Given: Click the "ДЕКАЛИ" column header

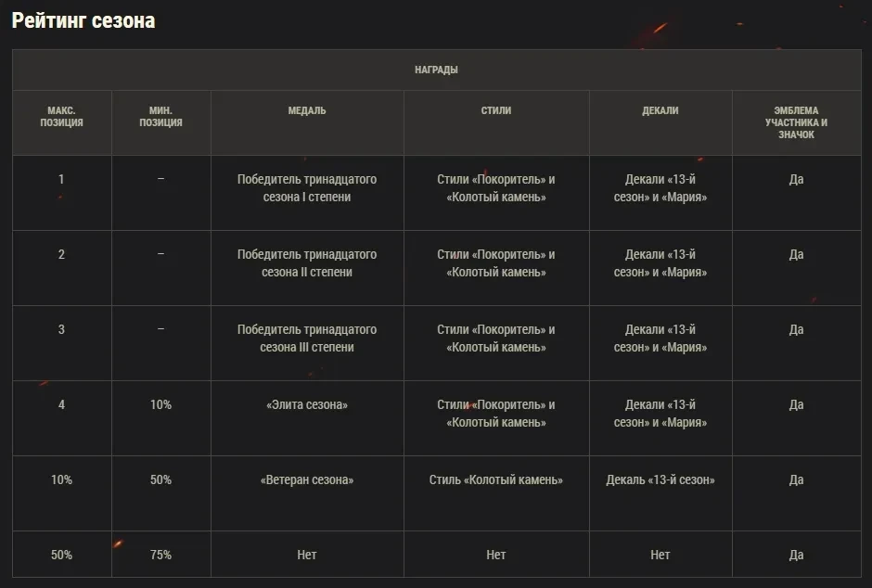Looking at the screenshot, I should 660,110.
